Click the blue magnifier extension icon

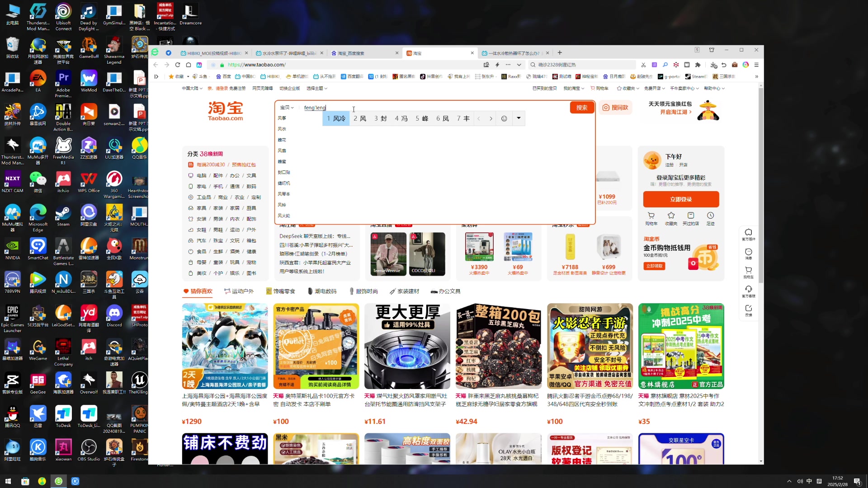coord(665,65)
